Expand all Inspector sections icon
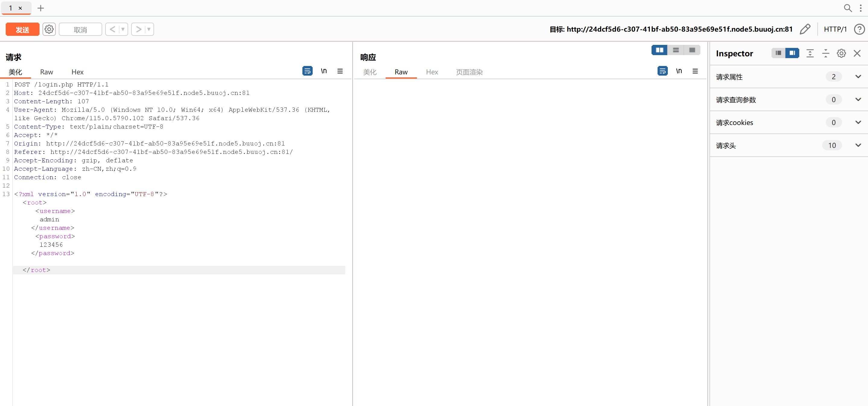868x406 pixels. (x=810, y=53)
